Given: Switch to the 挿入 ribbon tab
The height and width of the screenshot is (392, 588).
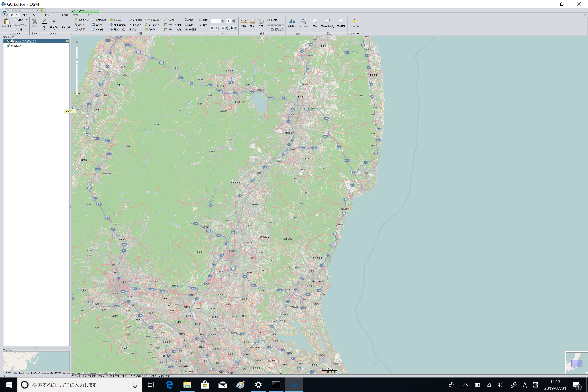Looking at the screenshot, I should point(25,15).
